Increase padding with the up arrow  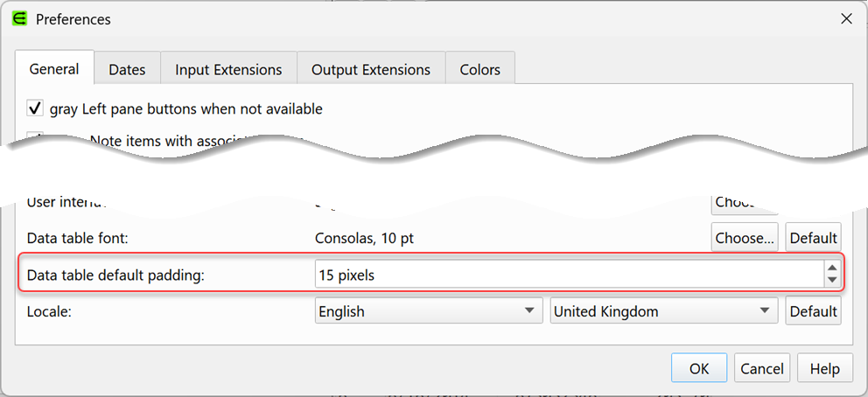pyautogui.click(x=831, y=269)
